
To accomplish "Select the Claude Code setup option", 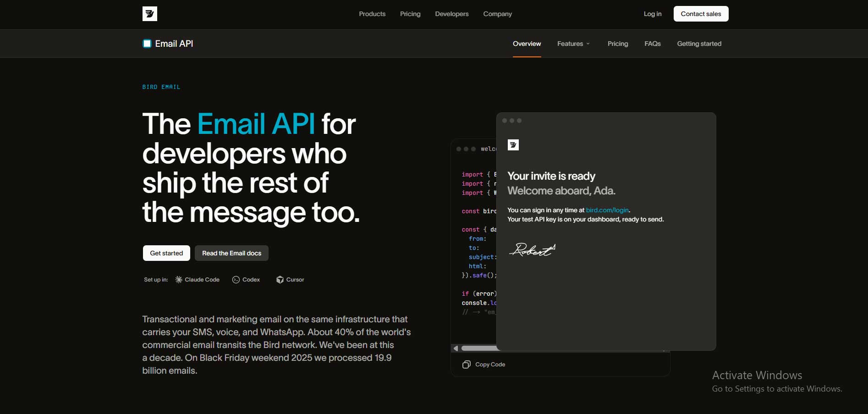I will pos(198,280).
